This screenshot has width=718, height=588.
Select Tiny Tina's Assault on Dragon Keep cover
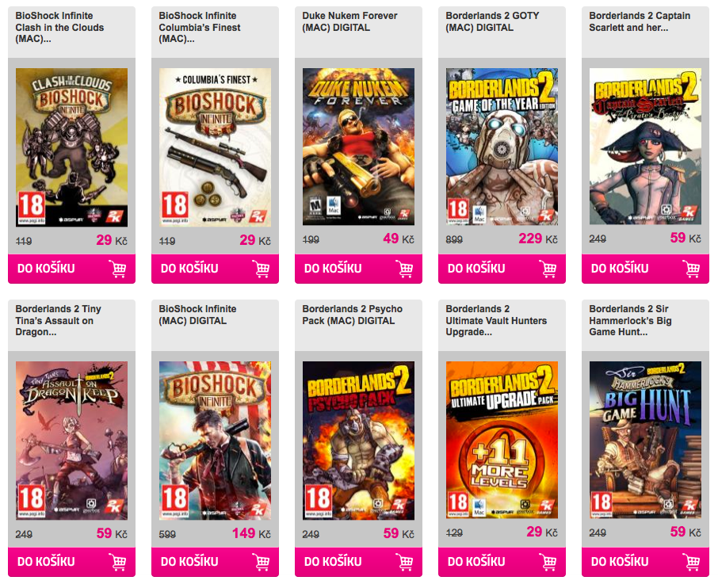(72, 441)
